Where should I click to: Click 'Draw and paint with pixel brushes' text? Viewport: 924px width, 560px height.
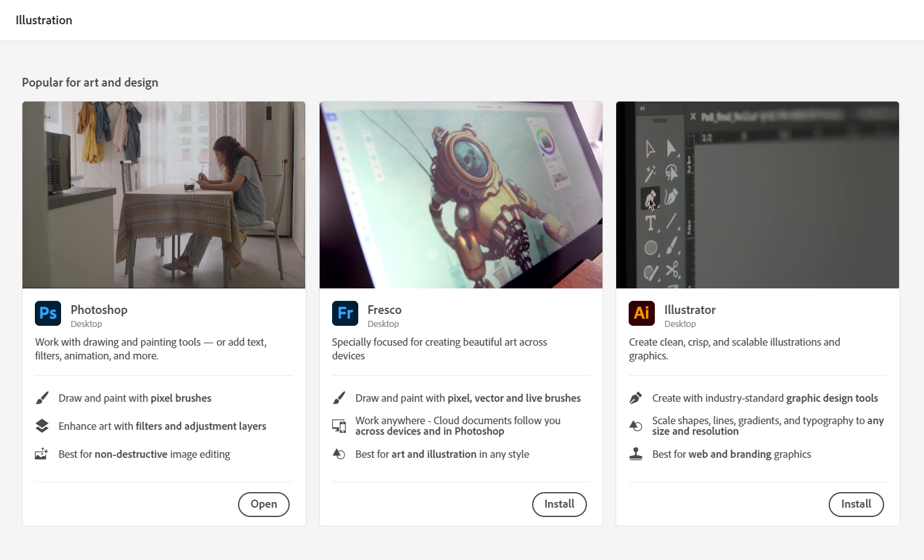(135, 398)
